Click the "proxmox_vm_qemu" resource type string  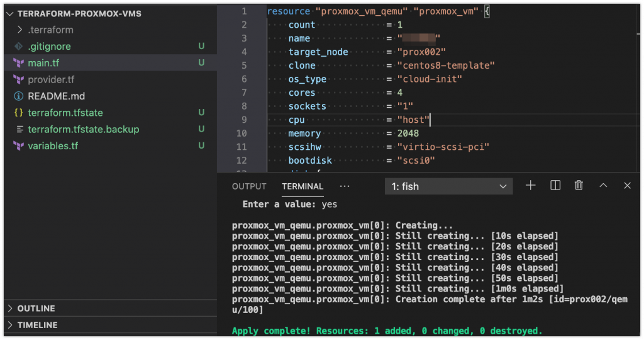pos(362,11)
